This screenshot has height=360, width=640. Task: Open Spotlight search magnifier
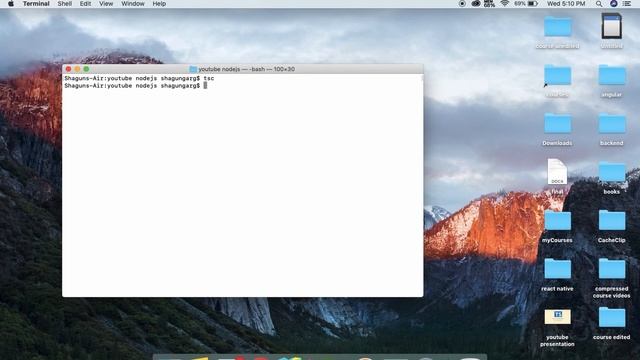[x=599, y=4]
